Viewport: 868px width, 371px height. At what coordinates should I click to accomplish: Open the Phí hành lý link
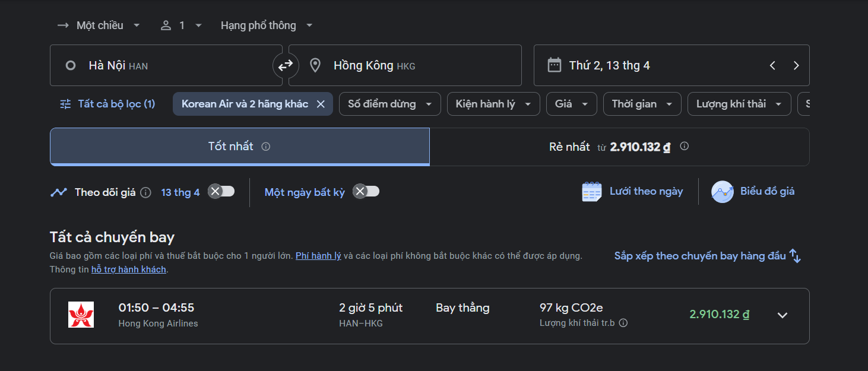click(318, 256)
